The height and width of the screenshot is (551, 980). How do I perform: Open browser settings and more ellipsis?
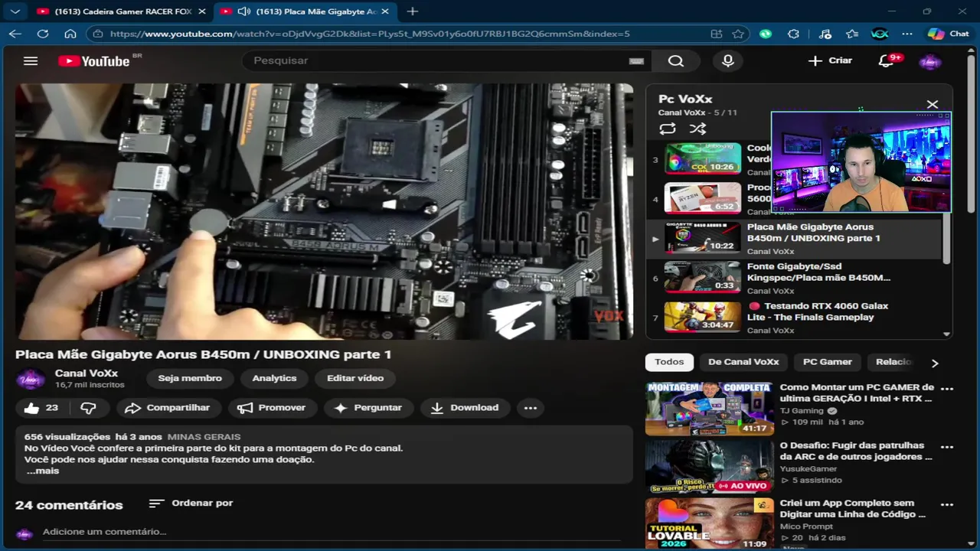coord(907,34)
